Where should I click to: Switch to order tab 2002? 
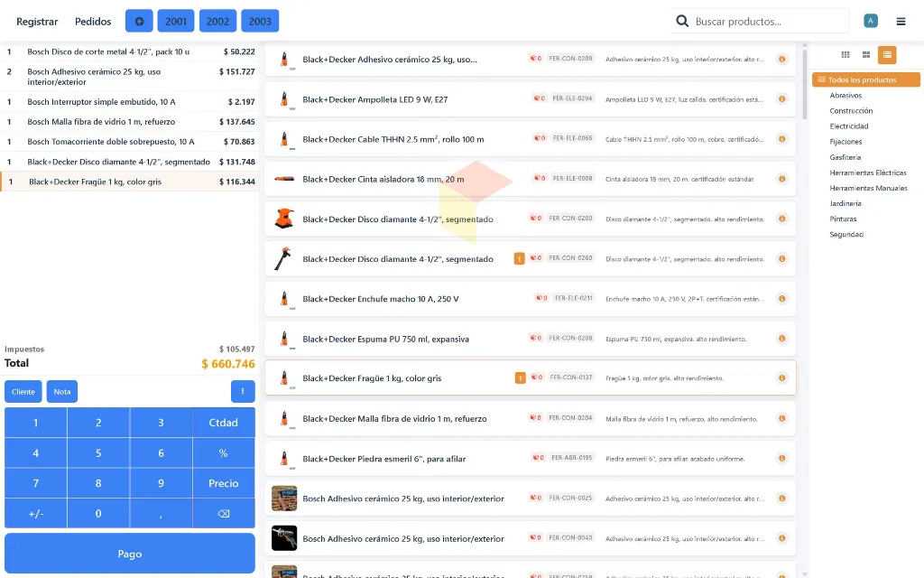[217, 22]
